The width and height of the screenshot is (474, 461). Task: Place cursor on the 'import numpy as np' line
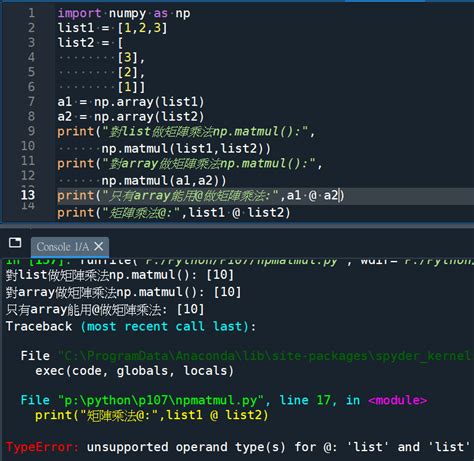124,13
